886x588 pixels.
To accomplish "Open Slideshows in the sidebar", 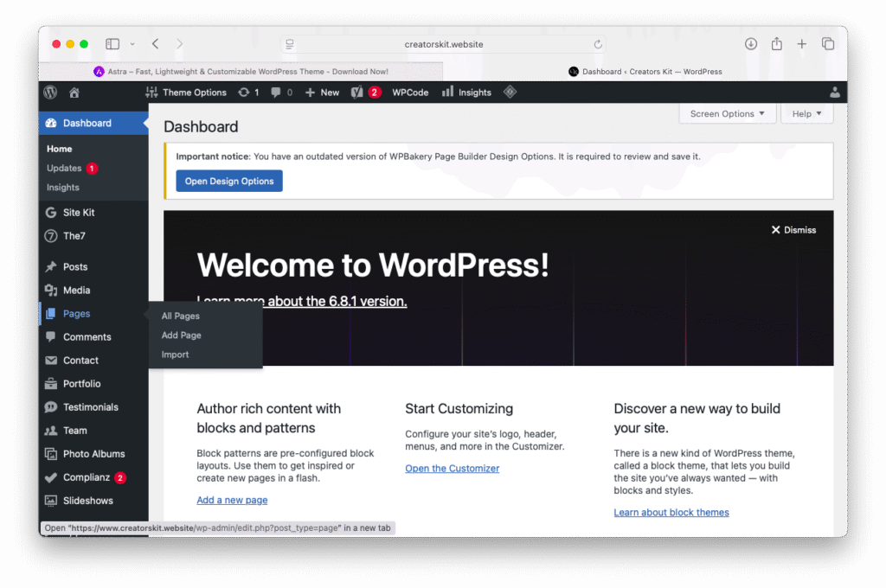I will 93,501.
